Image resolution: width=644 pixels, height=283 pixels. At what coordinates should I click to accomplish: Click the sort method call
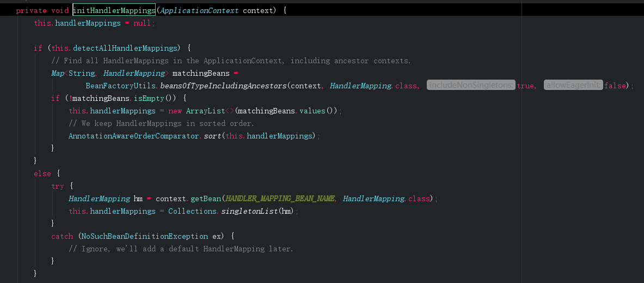(x=212, y=136)
